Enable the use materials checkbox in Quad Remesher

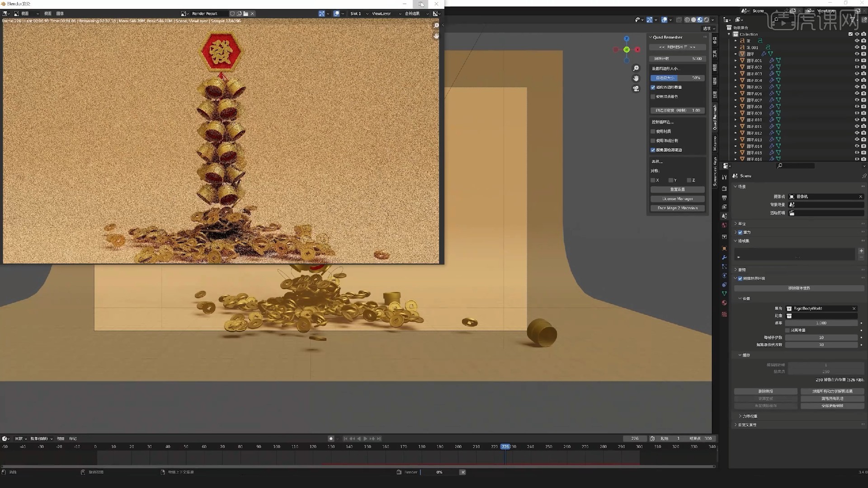click(x=653, y=131)
